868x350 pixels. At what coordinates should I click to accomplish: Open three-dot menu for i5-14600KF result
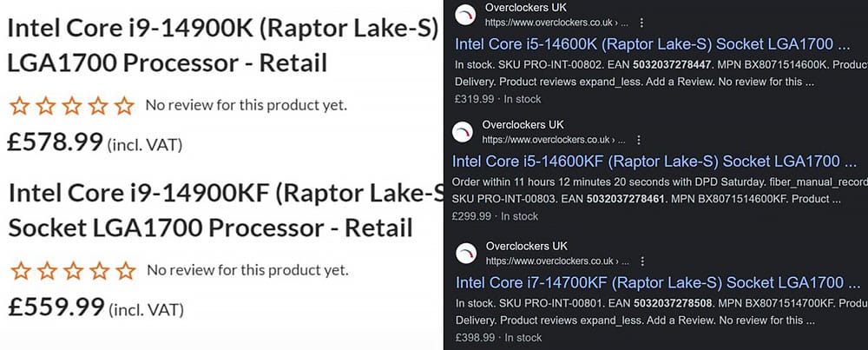(638, 140)
